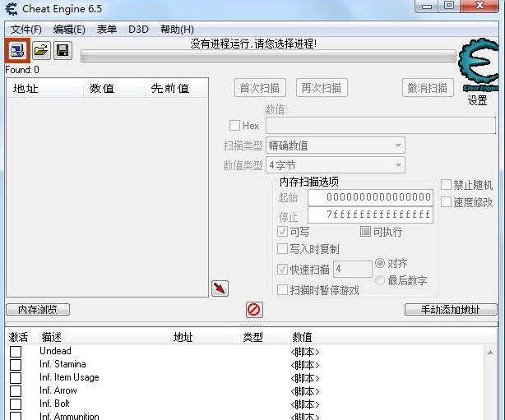This screenshot has height=420, width=505.
Task: Select the Inf. Arrow entry
Action: pos(58,390)
